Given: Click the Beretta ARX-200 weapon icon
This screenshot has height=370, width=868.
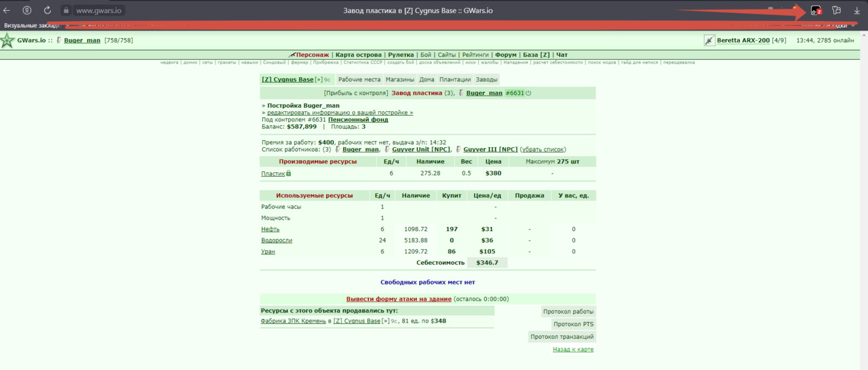Looking at the screenshot, I should click(x=709, y=41).
